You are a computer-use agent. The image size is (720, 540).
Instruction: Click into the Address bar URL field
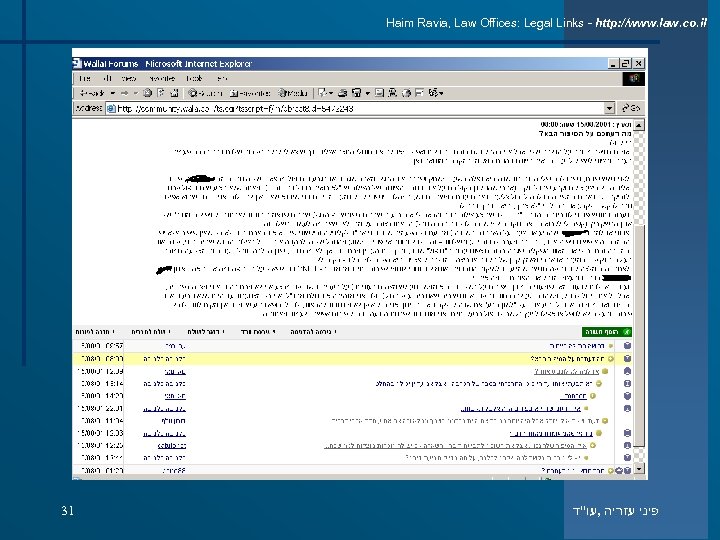click(356, 108)
